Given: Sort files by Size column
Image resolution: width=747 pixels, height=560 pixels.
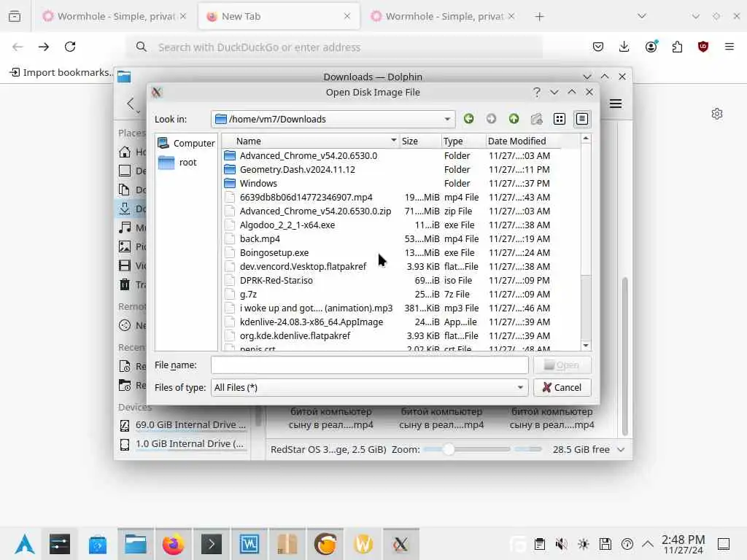Looking at the screenshot, I should [x=419, y=141].
